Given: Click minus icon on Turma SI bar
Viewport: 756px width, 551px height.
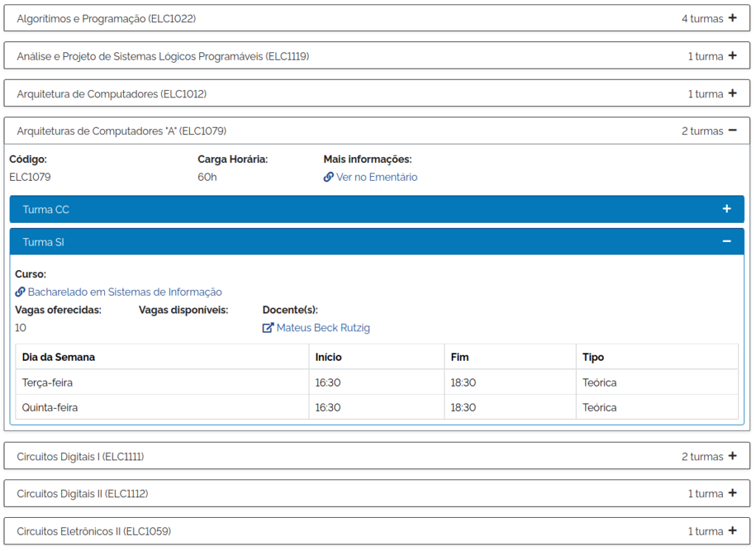Looking at the screenshot, I should 726,242.
